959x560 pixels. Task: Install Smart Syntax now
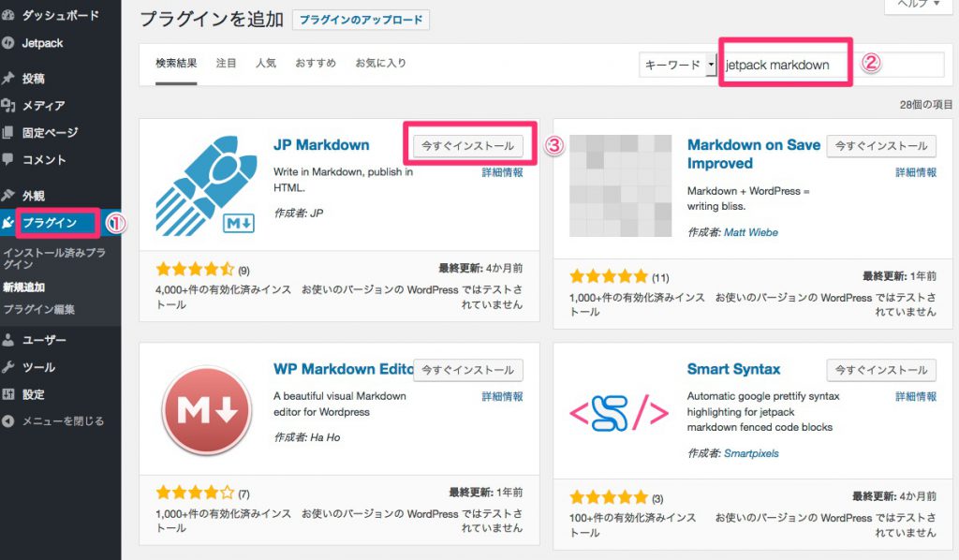pyautogui.click(x=881, y=370)
